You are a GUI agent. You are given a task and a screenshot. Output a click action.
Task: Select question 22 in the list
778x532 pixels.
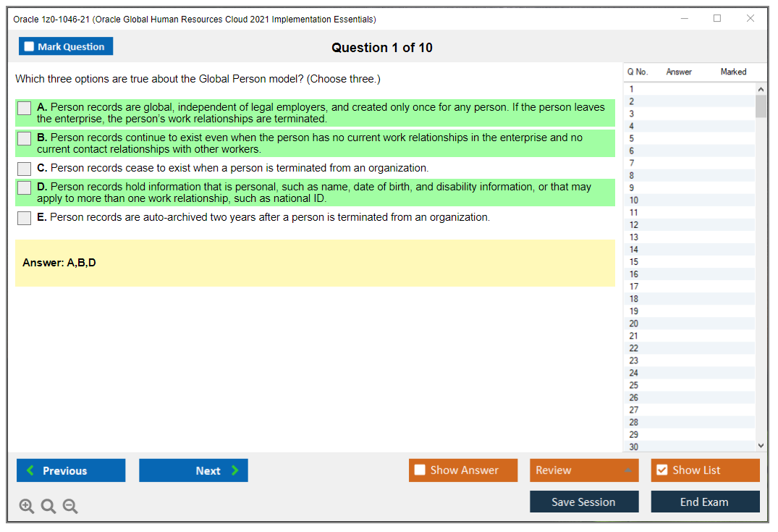click(689, 348)
